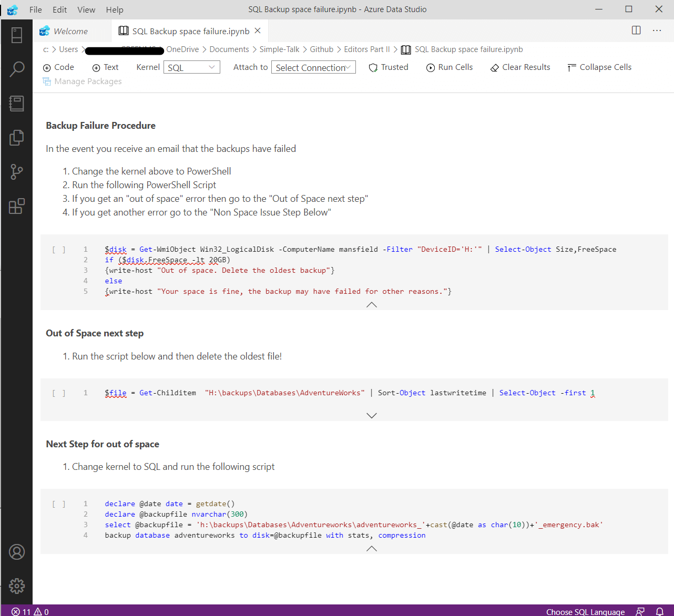The image size is (674, 616).
Task: Click the c: drive breadcrumb
Action: pos(46,49)
